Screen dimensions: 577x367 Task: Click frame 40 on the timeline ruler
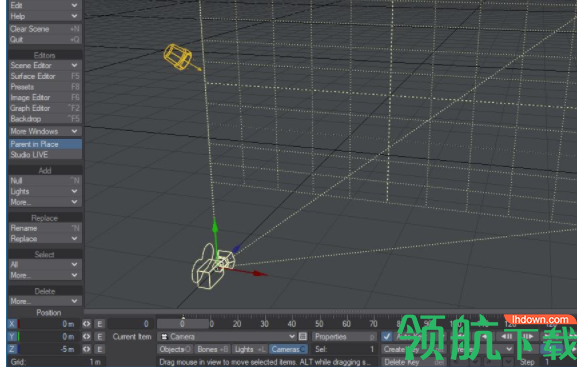292,324
